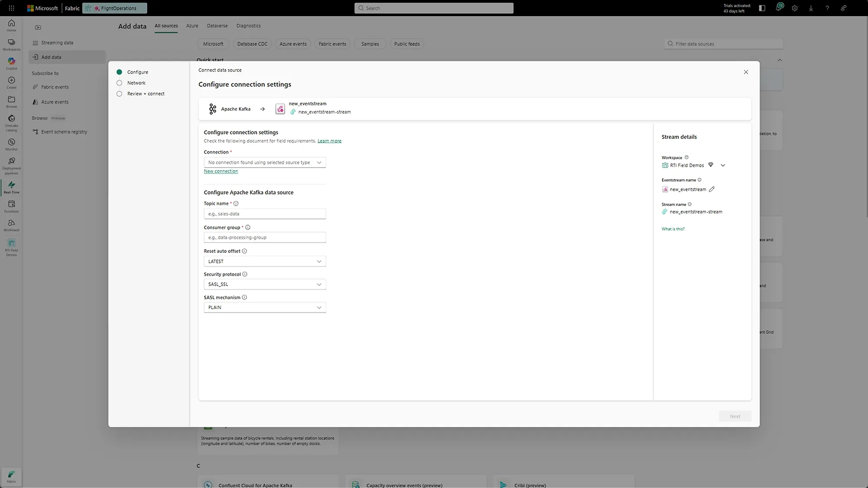Click the top Search box
868x488 pixels.
click(434, 8)
